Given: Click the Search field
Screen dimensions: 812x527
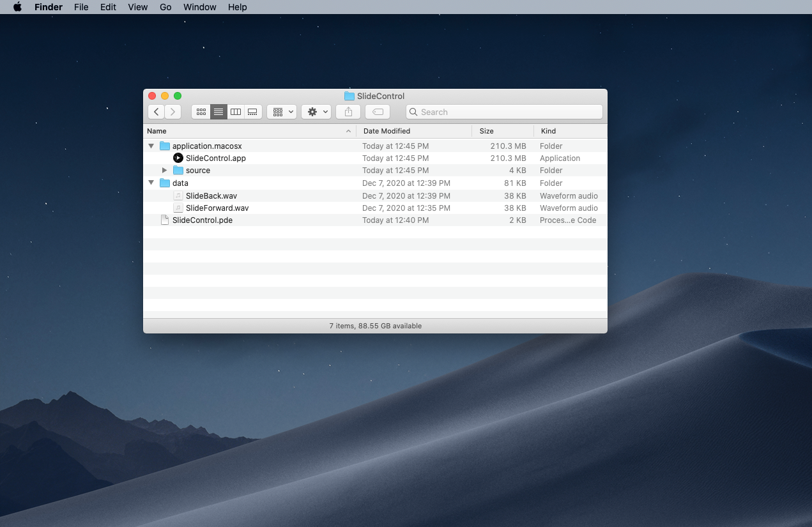Looking at the screenshot, I should [504, 112].
